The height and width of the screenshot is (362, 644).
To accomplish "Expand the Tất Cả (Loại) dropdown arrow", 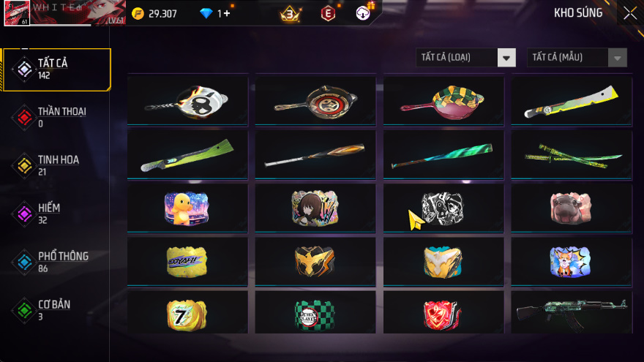I will click(506, 58).
